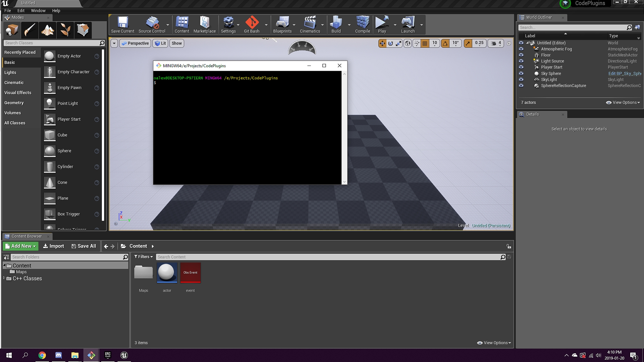Click the Git Bash toolbar icon
Image resolution: width=644 pixels, height=362 pixels.
pyautogui.click(x=252, y=24)
